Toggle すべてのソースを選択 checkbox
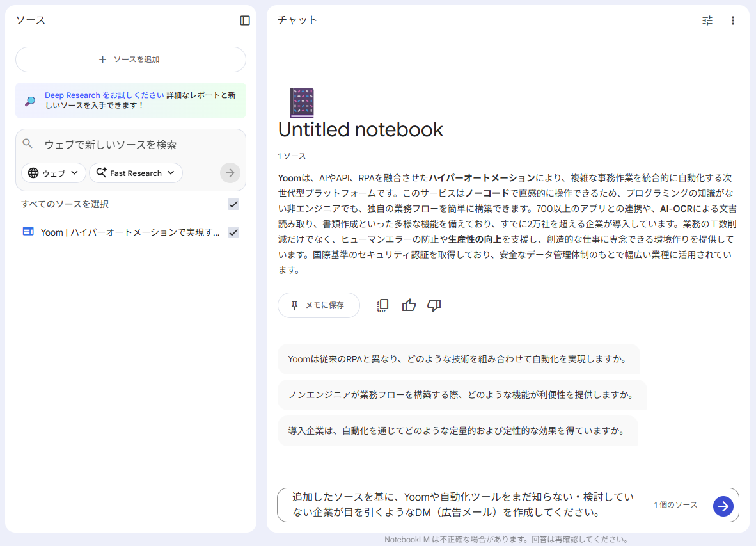 pos(233,204)
